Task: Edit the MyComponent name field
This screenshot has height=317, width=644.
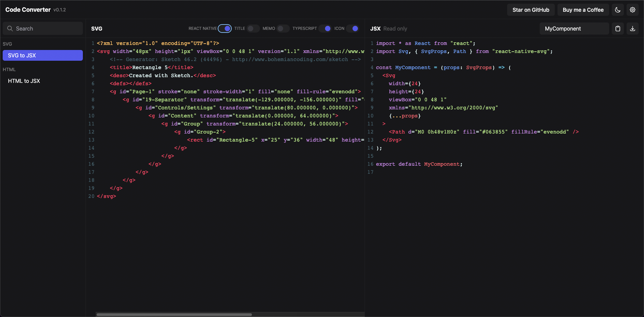Action: click(574, 29)
